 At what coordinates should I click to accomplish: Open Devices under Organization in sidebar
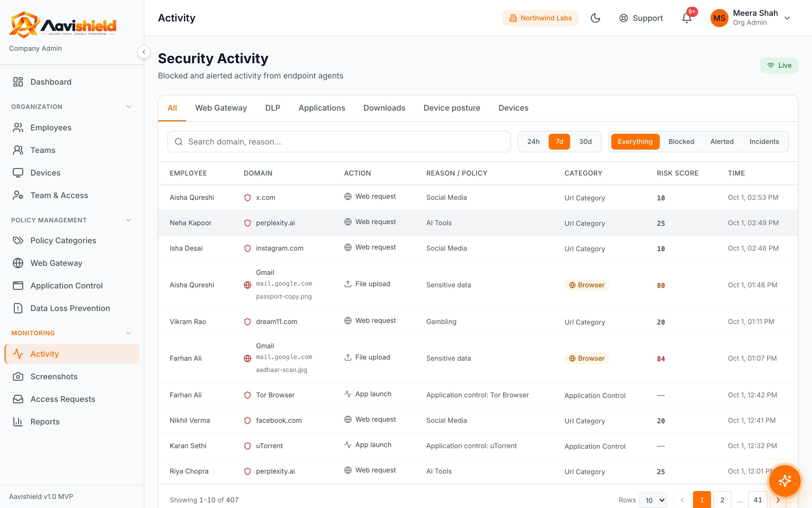click(x=72, y=173)
